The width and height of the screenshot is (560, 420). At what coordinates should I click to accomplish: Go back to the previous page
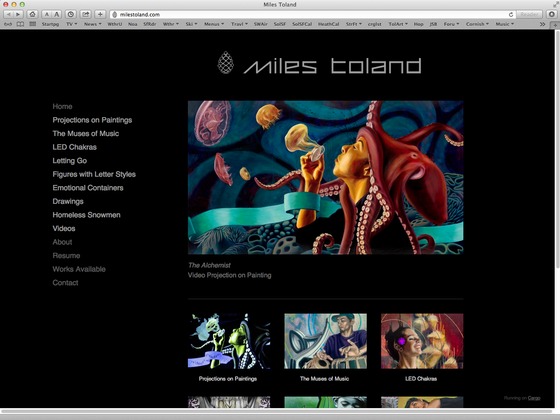[x=9, y=14]
